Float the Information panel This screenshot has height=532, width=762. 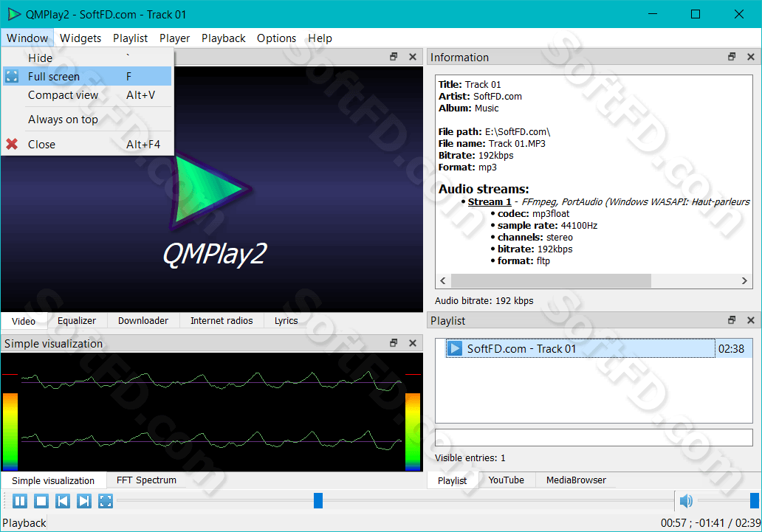(x=732, y=57)
